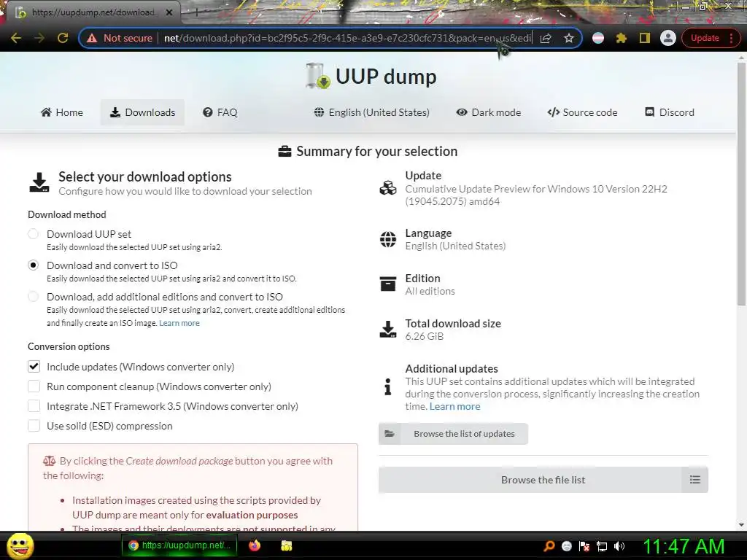The width and height of the screenshot is (747, 560).
Task: Click the page vertical scrollbar thumb
Action: point(741,184)
